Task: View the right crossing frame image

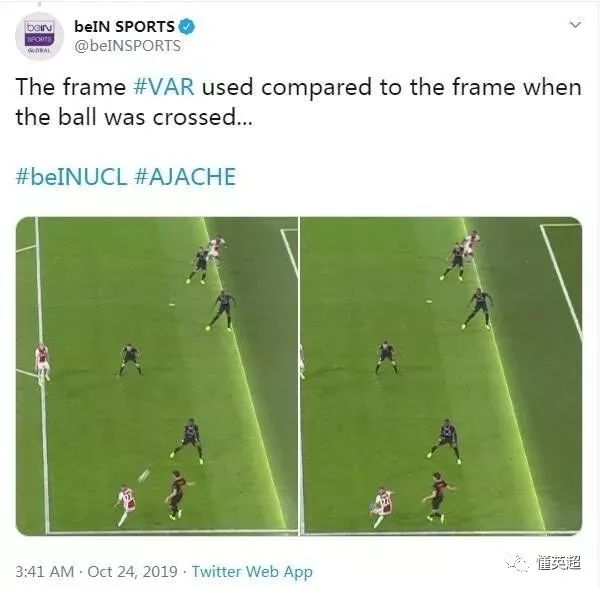Action: click(441, 376)
